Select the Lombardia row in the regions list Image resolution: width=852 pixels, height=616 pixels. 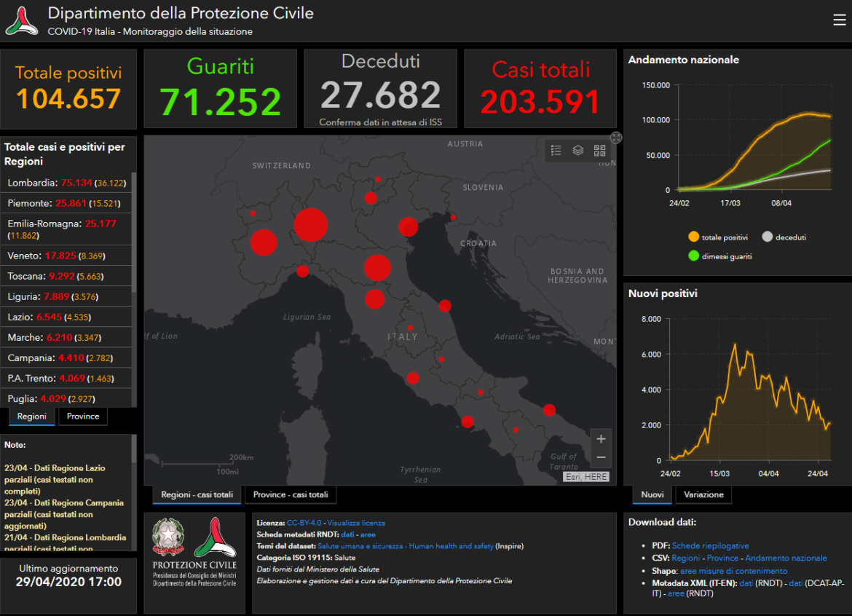[x=66, y=183]
